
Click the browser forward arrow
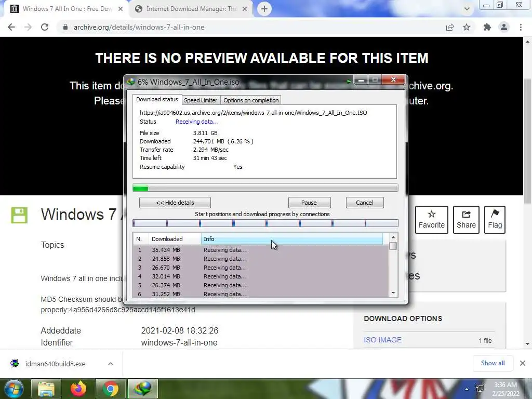pos(28,27)
